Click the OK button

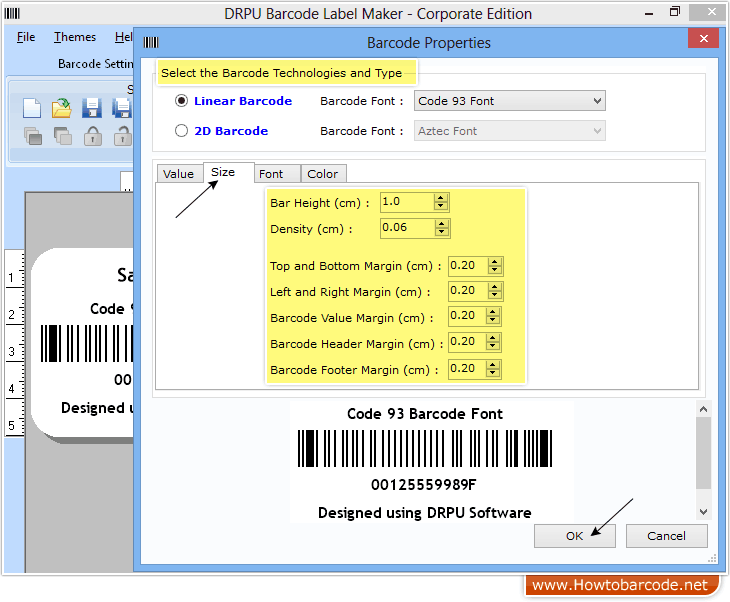point(575,536)
